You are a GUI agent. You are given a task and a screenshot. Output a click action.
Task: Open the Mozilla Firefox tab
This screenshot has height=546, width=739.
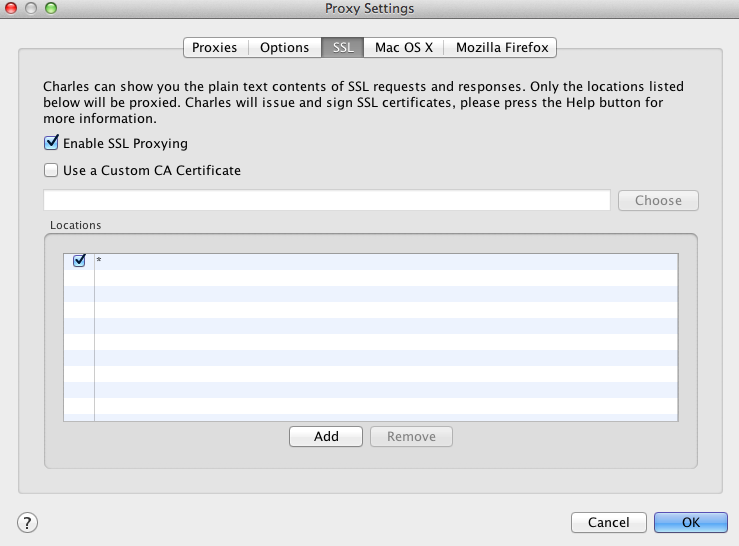[501, 48]
